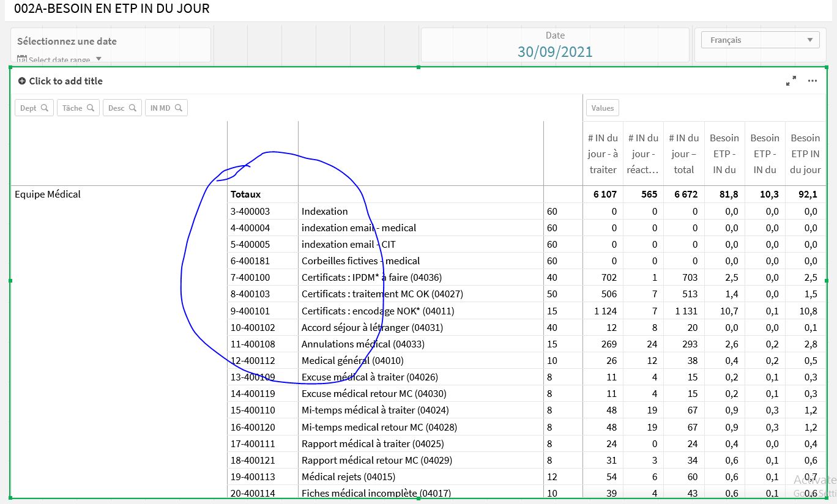Click the plus icon beside 'Click to add title'
This screenshot has width=837, height=504.
(x=22, y=81)
